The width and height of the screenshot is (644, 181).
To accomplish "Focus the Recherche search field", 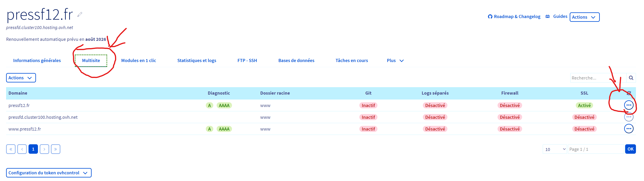I will point(597,78).
